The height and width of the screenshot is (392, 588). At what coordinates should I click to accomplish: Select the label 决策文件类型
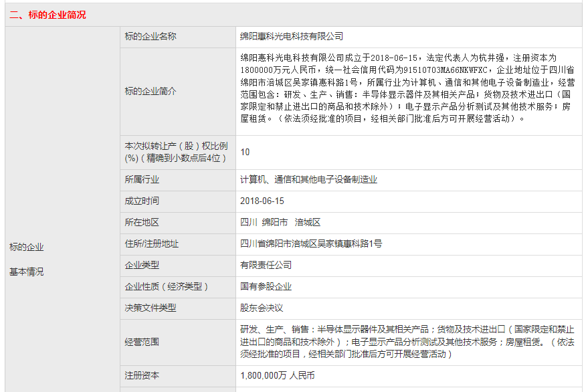(x=151, y=308)
